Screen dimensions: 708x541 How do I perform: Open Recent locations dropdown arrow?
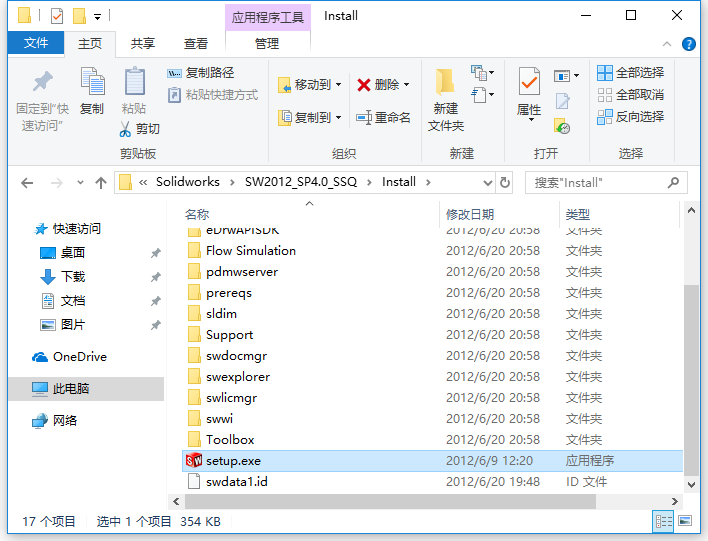pyautogui.click(x=80, y=183)
